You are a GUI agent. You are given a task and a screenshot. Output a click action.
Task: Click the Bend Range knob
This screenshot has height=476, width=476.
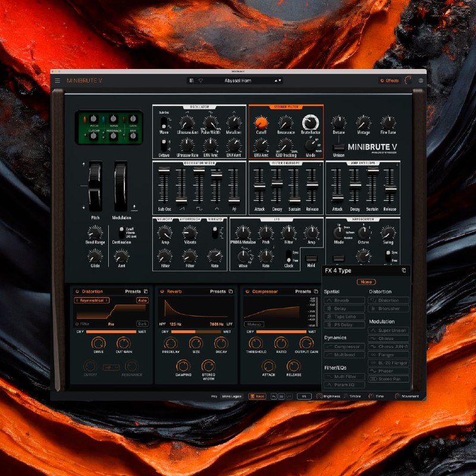click(x=95, y=233)
